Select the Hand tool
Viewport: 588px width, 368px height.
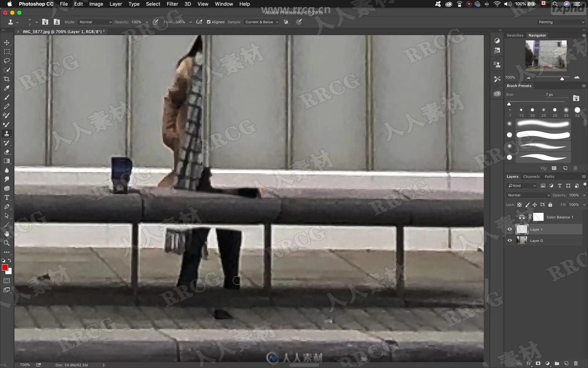(7, 234)
